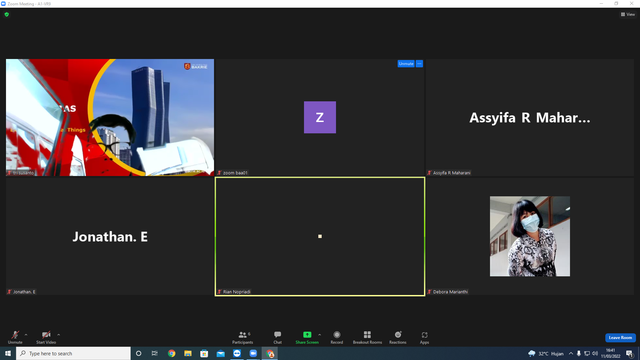The width and height of the screenshot is (640, 360).
Task: Select the shared-video tile with building
Action: 110,118
